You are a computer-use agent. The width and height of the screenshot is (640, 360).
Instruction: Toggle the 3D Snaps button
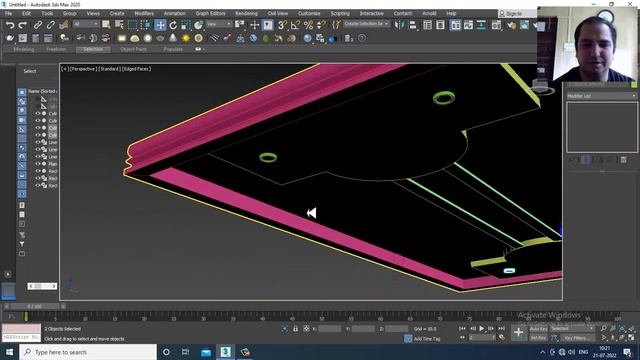pos(282,25)
